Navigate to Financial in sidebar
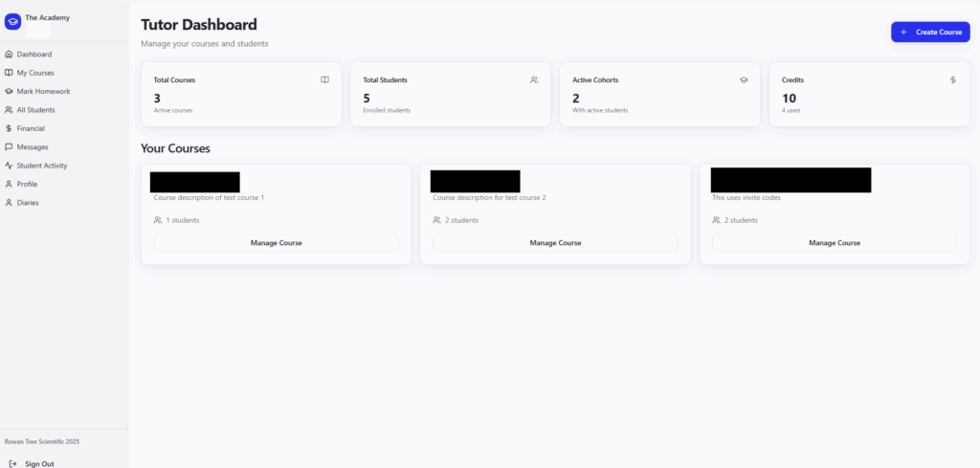The image size is (980, 468). (x=31, y=128)
